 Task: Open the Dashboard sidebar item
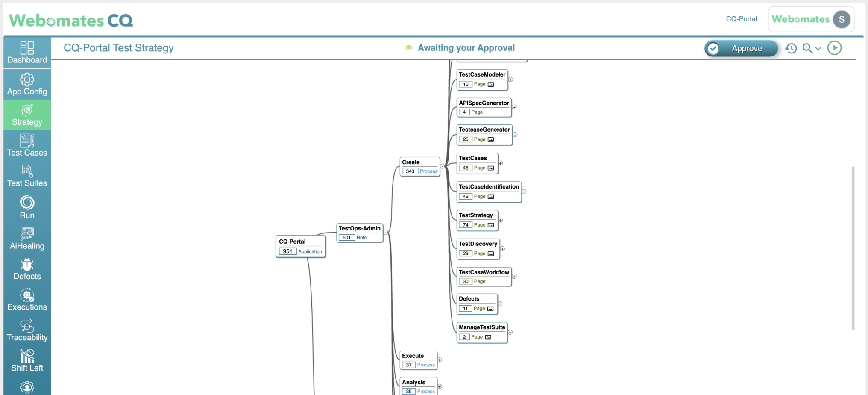point(27,52)
